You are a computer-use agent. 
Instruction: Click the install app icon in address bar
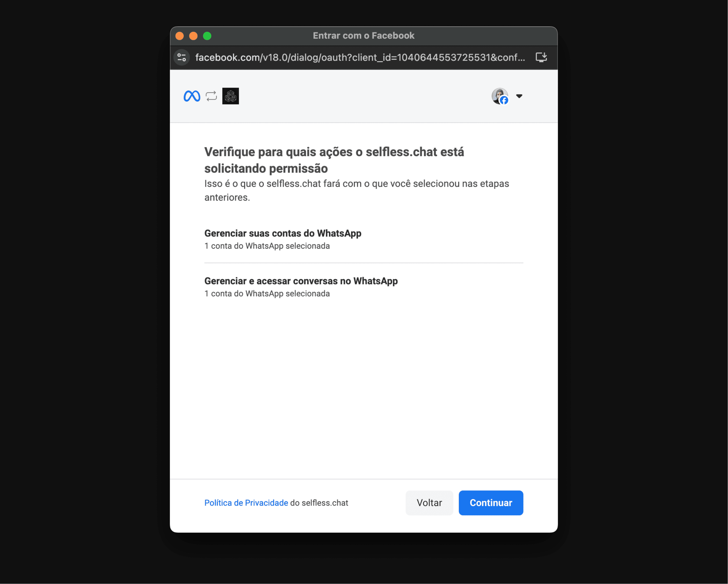[x=541, y=57]
